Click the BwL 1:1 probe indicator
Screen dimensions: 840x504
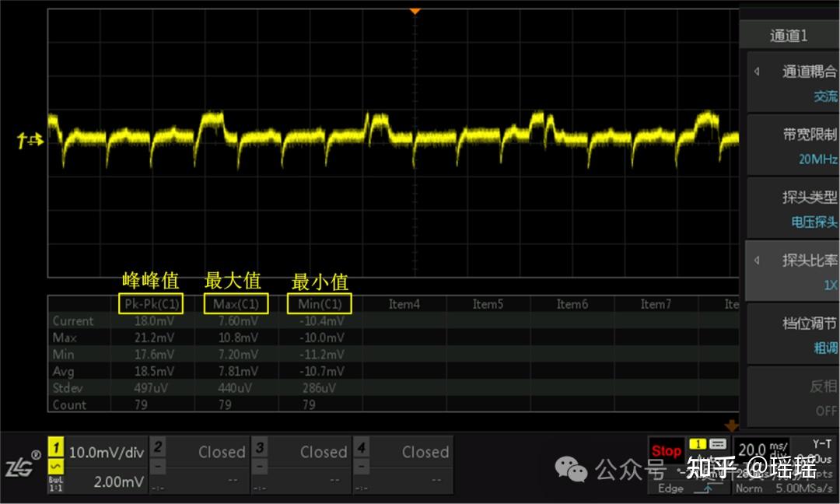(x=56, y=485)
